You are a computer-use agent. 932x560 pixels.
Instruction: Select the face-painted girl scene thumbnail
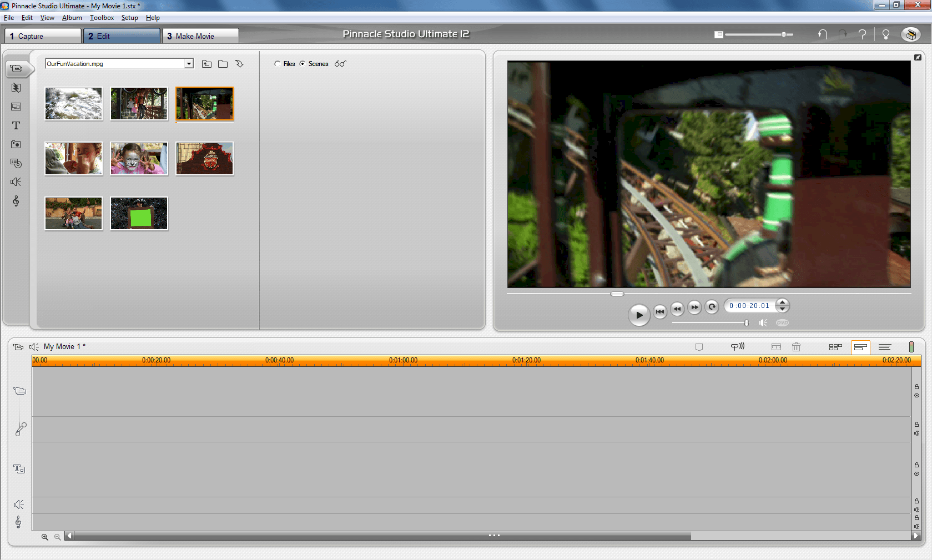[139, 159]
